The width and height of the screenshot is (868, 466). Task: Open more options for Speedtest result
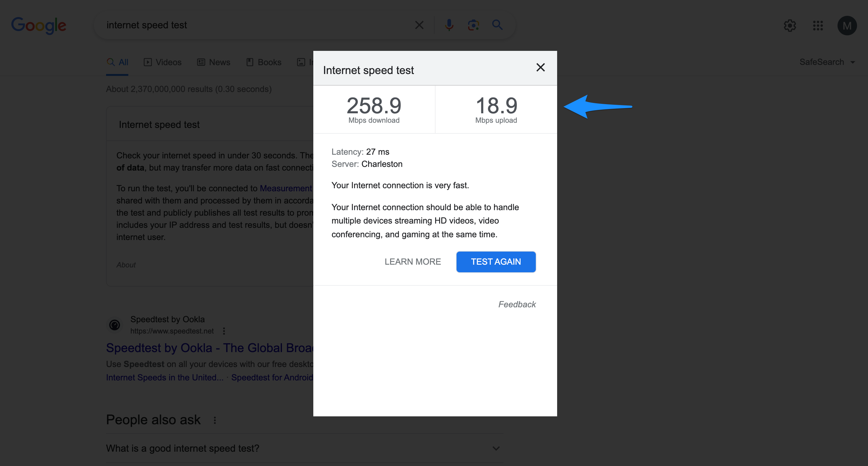[x=224, y=331]
